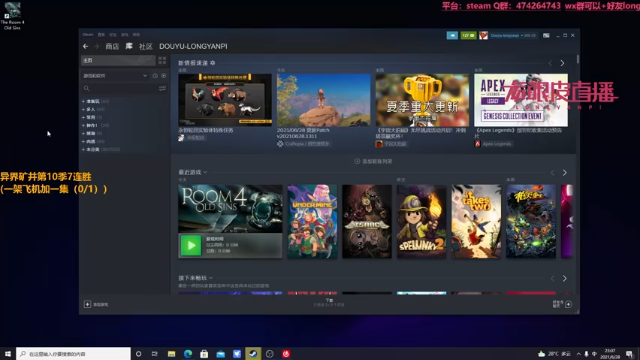Click the library search magnifier icon
The image size is (640, 360).
pyautogui.click(x=87, y=88)
